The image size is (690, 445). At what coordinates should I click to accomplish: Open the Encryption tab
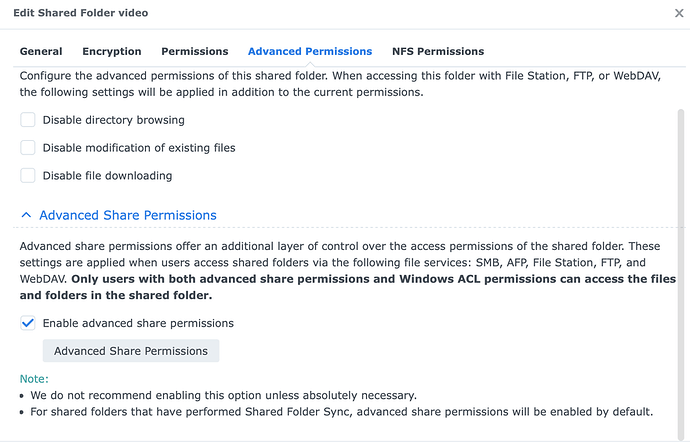[112, 51]
